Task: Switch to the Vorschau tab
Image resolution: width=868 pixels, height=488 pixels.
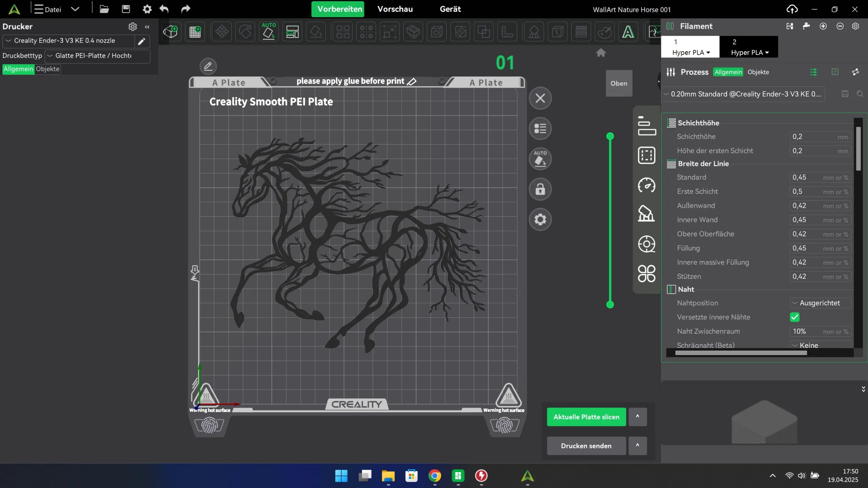Action: pyautogui.click(x=395, y=9)
